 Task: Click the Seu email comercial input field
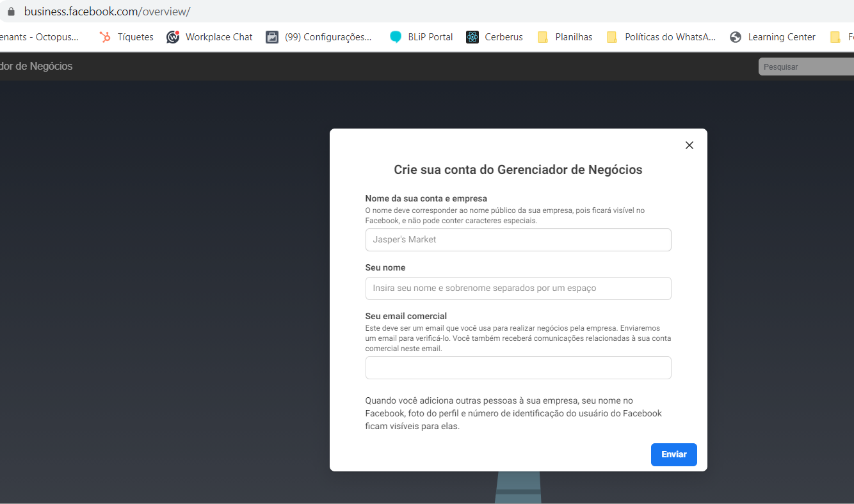tap(519, 368)
